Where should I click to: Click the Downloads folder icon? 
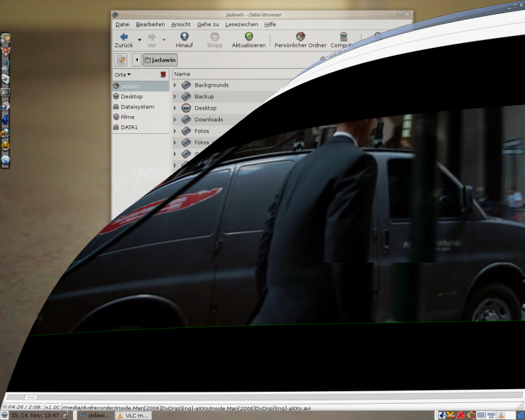pos(186,119)
